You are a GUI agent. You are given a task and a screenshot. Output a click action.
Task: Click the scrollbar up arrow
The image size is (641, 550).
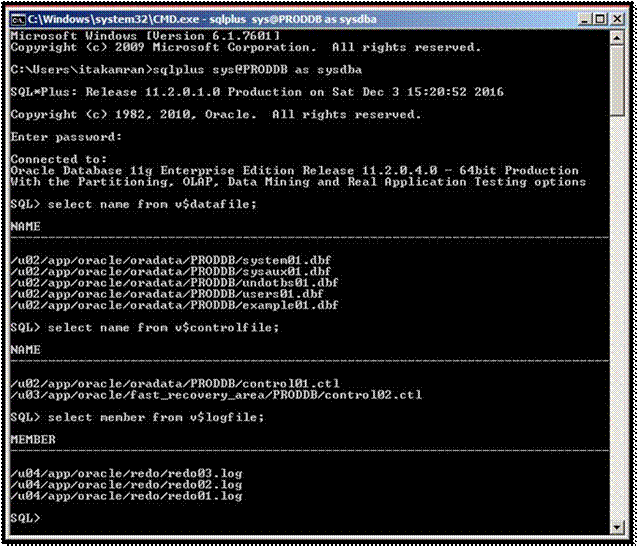(617, 38)
